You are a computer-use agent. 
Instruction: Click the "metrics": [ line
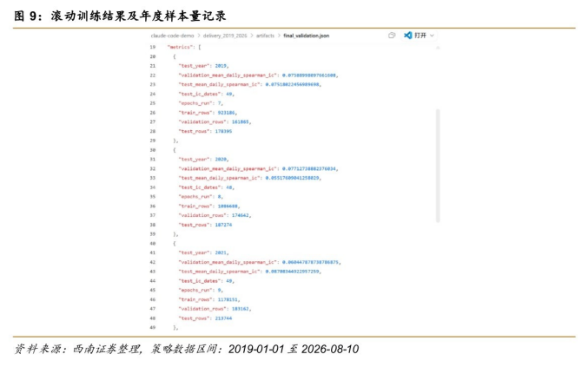click(x=184, y=47)
